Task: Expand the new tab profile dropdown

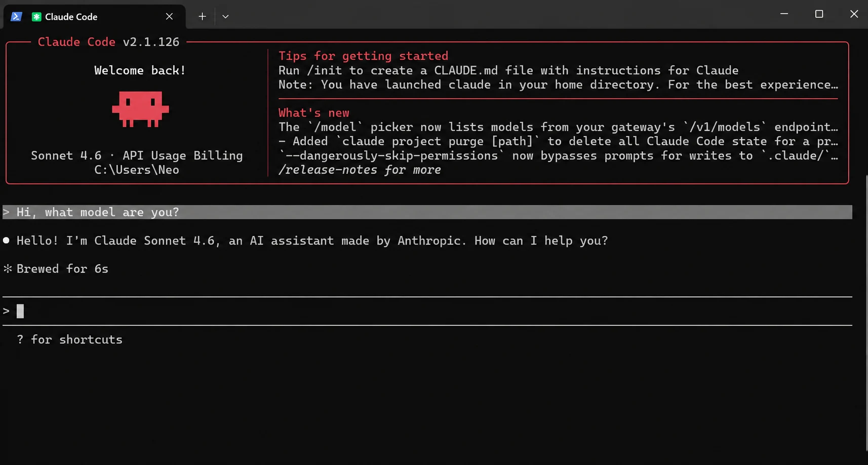Action: tap(225, 17)
